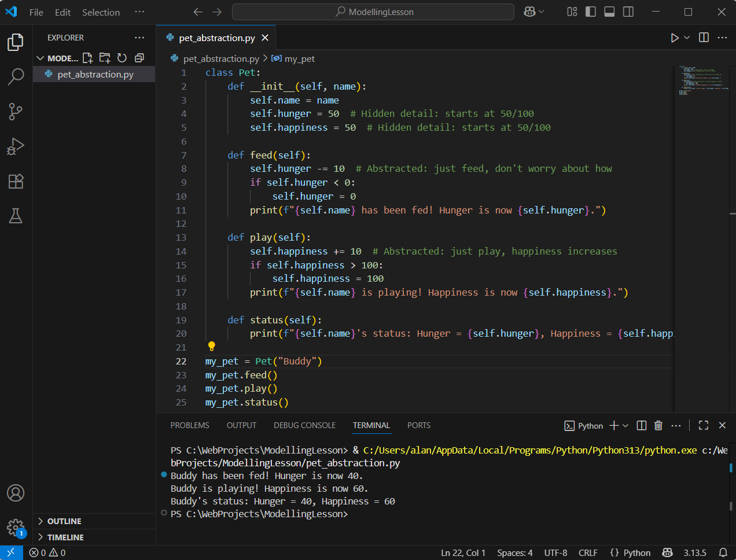Viewport: 736px width, 560px height.
Task: Maximize the terminal panel size
Action: click(704, 426)
